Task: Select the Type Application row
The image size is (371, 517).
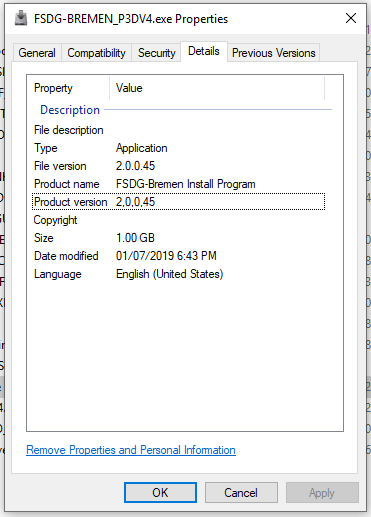Action: coord(178,148)
